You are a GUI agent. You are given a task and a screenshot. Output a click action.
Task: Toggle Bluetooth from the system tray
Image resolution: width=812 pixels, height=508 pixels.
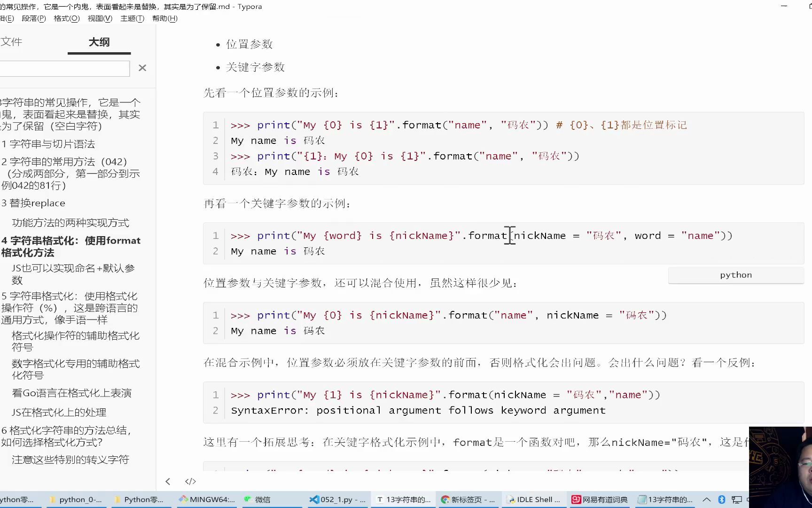click(x=722, y=500)
